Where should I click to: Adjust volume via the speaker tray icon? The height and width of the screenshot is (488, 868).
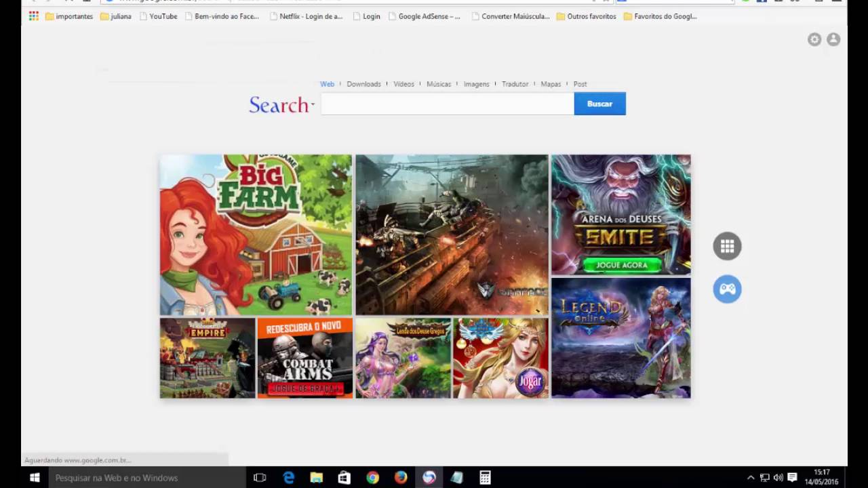778,478
